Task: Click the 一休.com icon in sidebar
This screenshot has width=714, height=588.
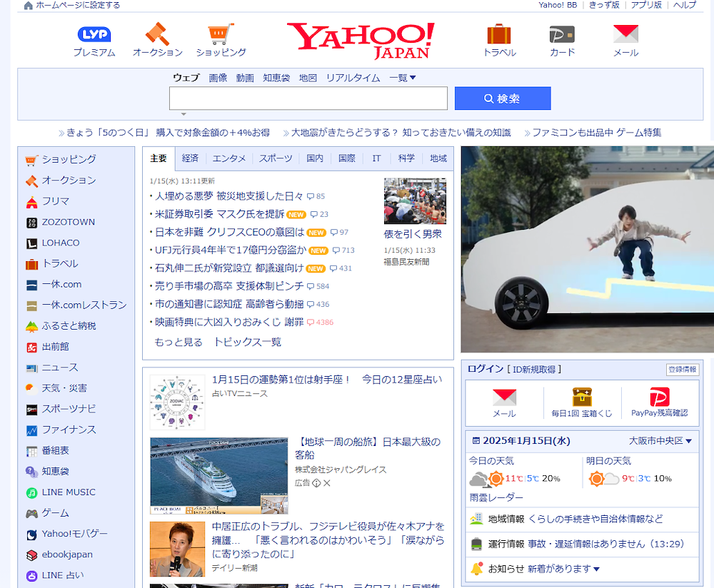Action: 31,285
